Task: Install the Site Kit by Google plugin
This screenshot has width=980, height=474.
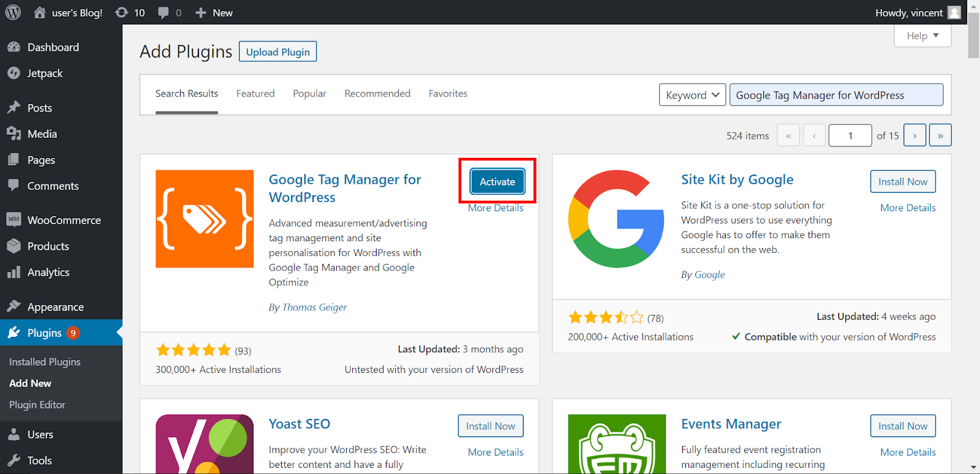Action: 903,181
